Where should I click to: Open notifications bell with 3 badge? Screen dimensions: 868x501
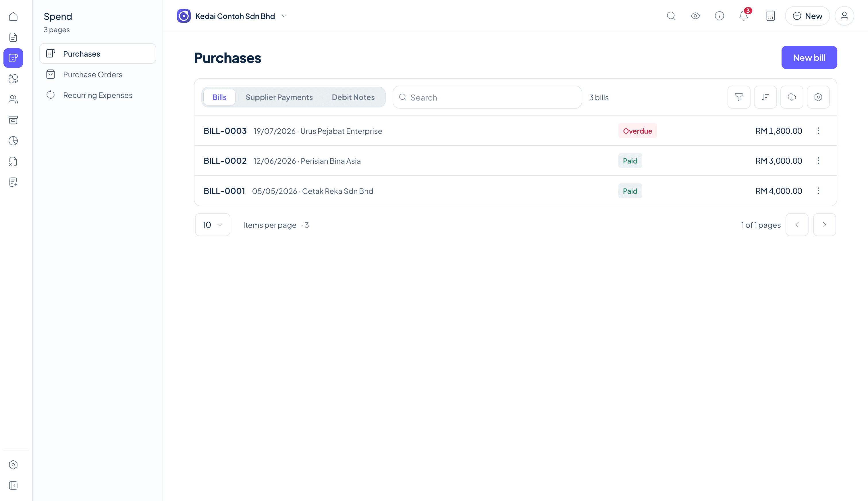[x=744, y=15]
